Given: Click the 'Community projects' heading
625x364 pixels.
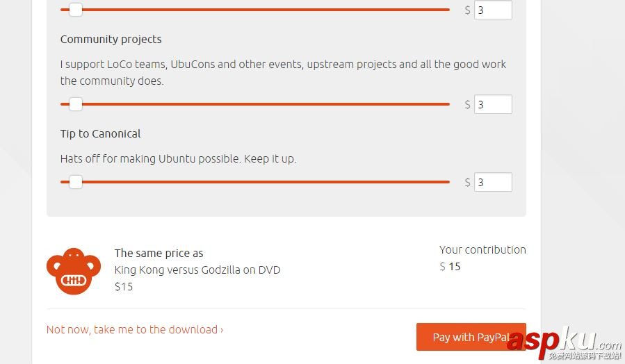Looking at the screenshot, I should [x=111, y=40].
